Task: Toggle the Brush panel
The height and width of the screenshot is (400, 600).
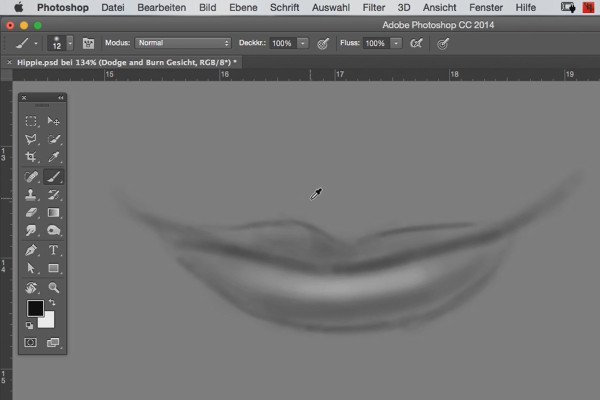Action: point(88,43)
